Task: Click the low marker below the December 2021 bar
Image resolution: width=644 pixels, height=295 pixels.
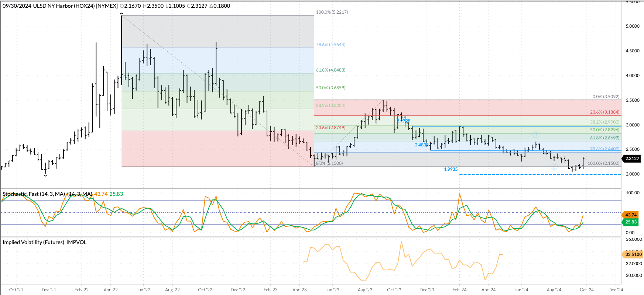Action: pos(45,175)
